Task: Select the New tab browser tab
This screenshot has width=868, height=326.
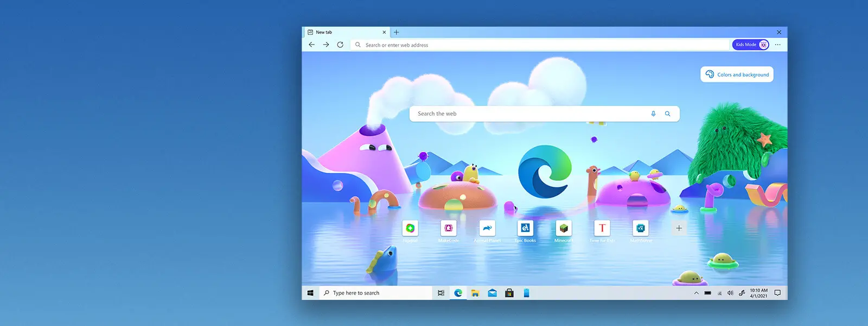Action: click(x=347, y=32)
